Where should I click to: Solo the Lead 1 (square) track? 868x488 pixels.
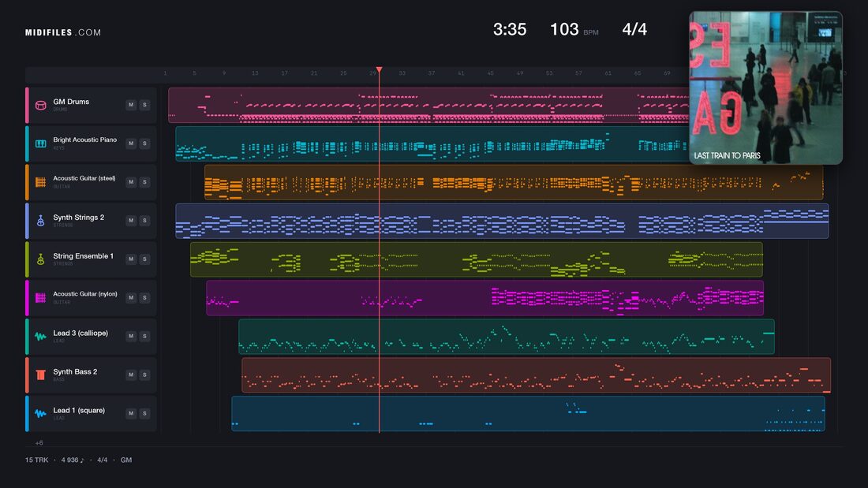(144, 413)
